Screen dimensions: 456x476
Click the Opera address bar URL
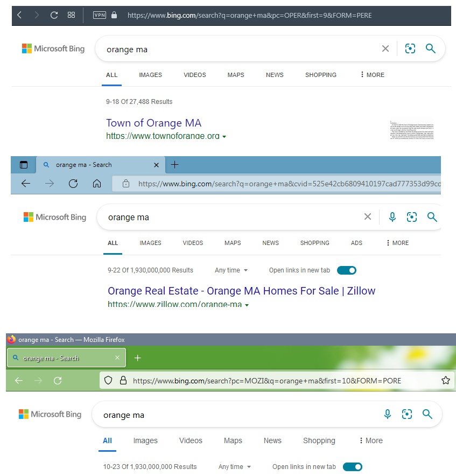[x=250, y=15]
